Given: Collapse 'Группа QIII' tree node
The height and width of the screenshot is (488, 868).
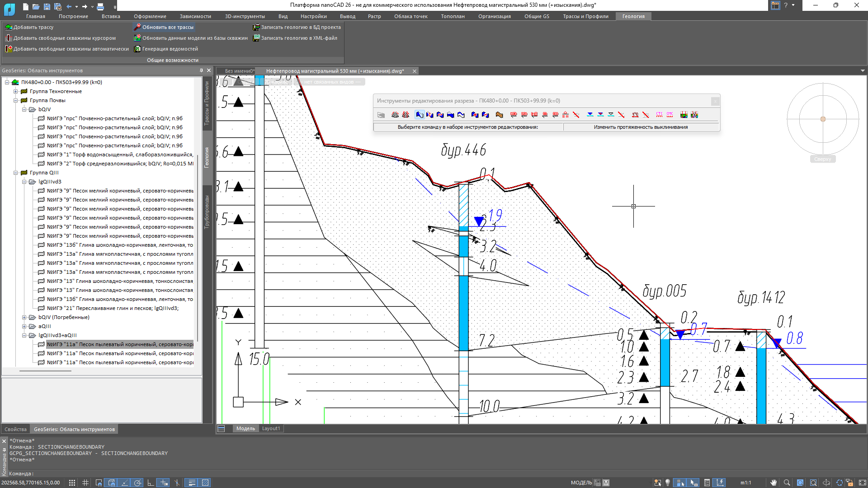Looking at the screenshot, I should pos(16,173).
